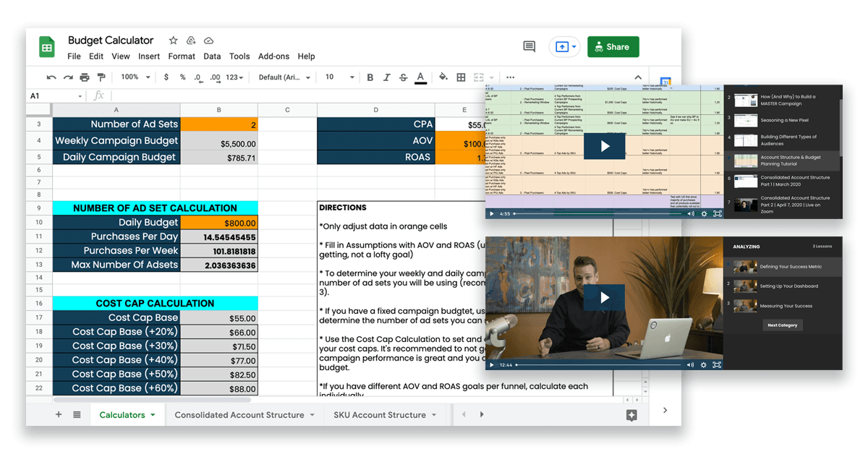Open the Calculators sheet tab dropdown arrow
The height and width of the screenshot is (462, 868).
pos(153,415)
